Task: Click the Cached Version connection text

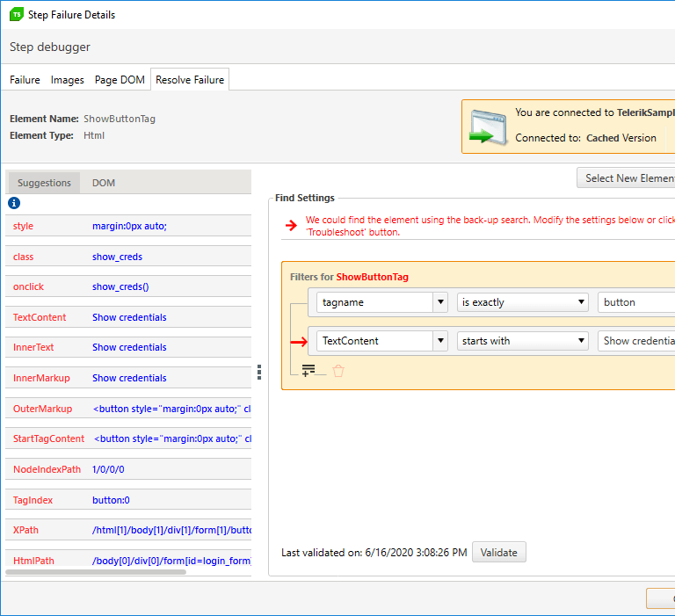Action: coord(621,138)
